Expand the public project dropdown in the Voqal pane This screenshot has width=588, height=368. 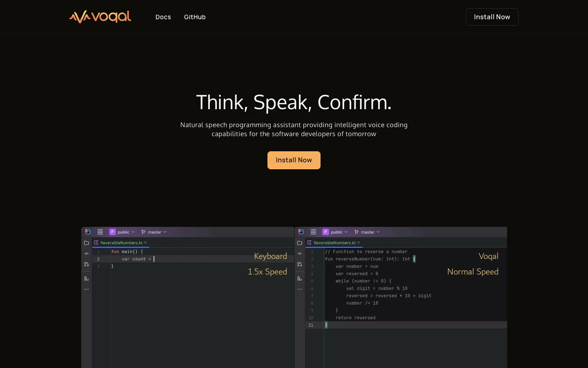[339, 232]
